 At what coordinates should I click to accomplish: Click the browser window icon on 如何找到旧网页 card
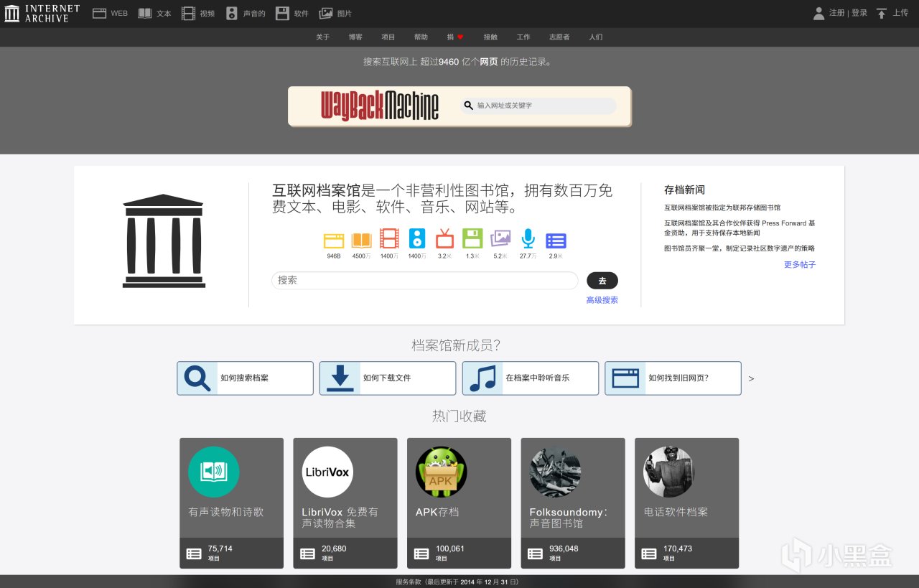point(625,378)
